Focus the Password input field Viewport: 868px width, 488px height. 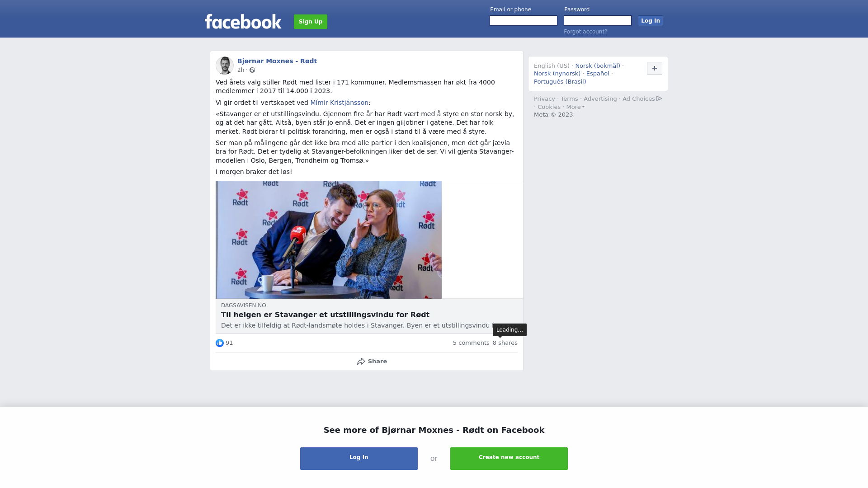click(x=598, y=21)
